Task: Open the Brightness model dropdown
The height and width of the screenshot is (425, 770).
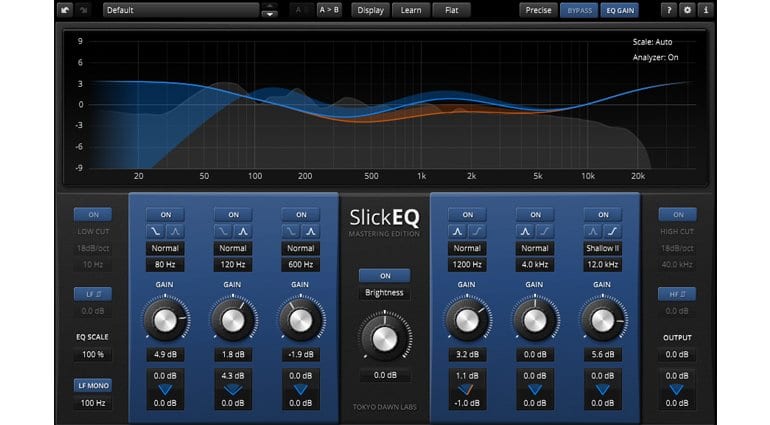Action: coord(385,293)
